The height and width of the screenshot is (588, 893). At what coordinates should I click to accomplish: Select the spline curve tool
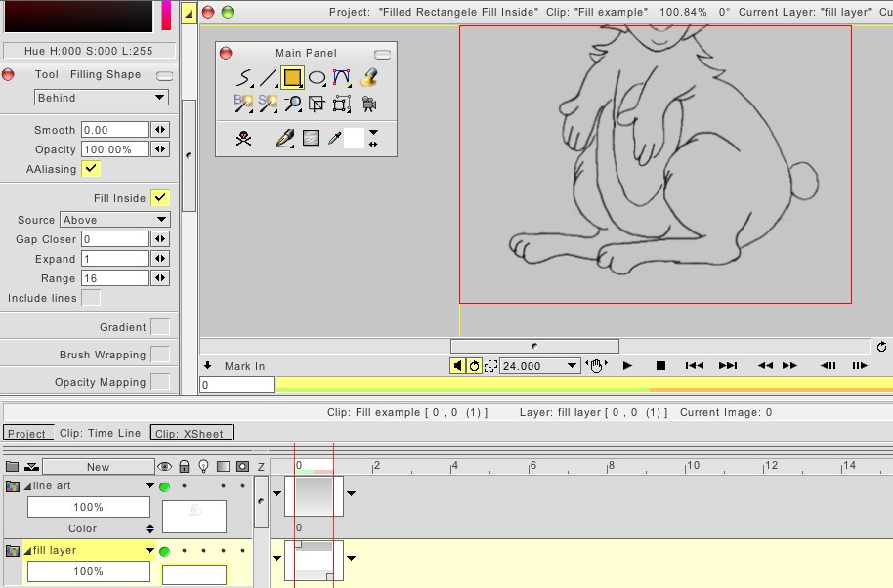(341, 77)
